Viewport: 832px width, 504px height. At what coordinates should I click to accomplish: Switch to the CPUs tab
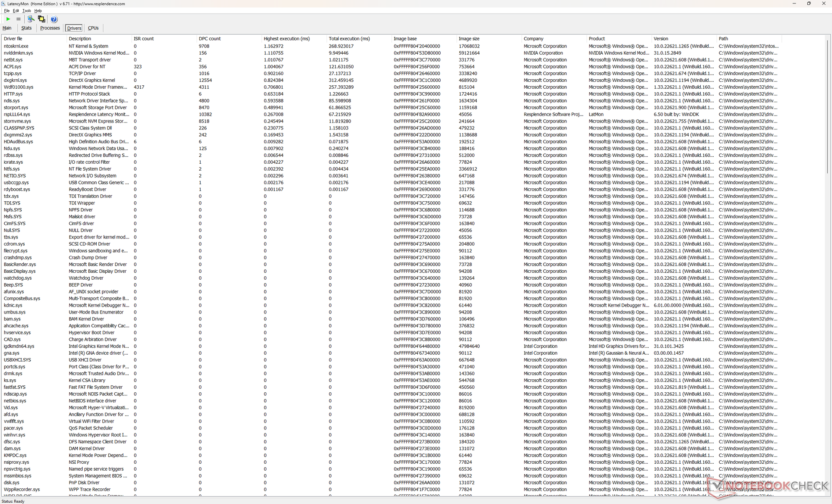pos(93,28)
